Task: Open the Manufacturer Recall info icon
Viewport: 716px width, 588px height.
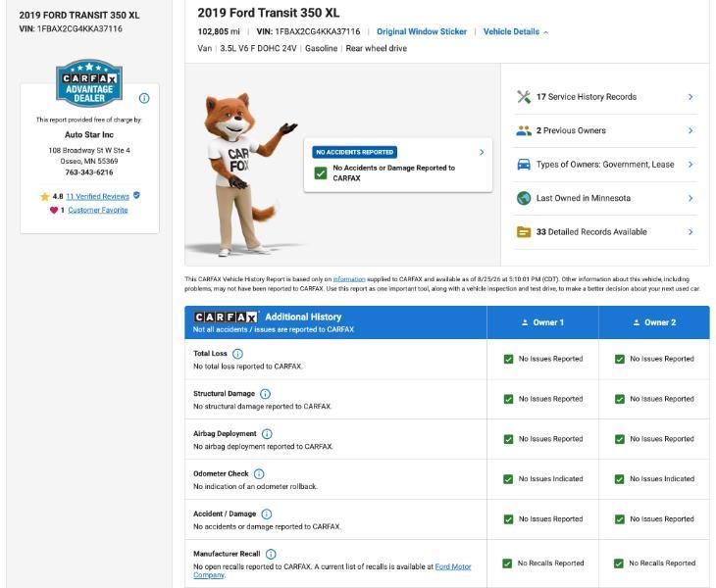Action: 271,555
